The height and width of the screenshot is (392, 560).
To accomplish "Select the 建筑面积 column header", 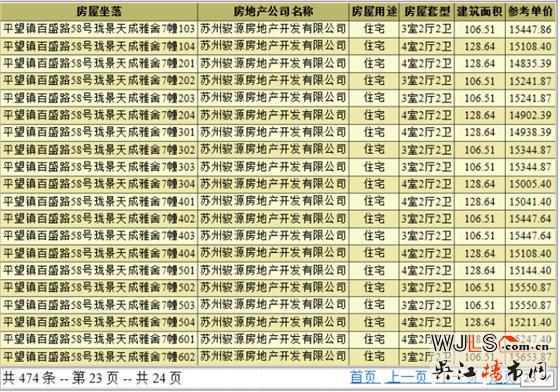I will (x=480, y=12).
